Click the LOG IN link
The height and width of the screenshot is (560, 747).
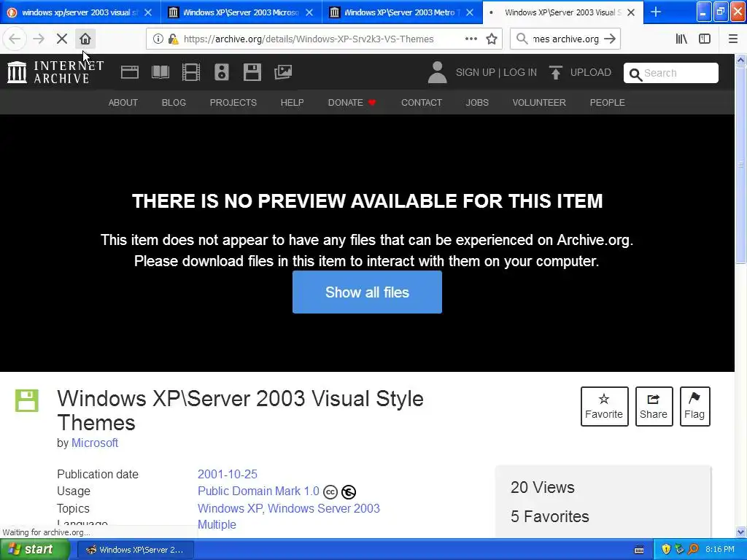pyautogui.click(x=519, y=72)
